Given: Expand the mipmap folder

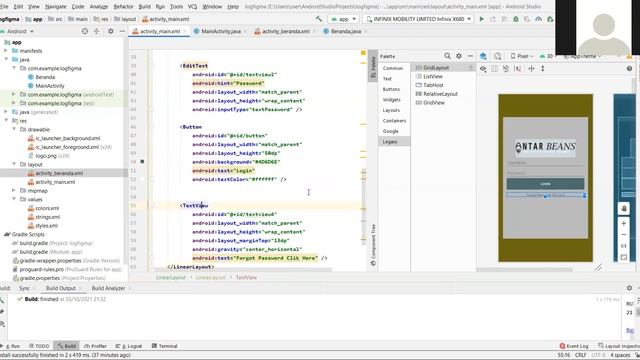Looking at the screenshot, I should pyautogui.click(x=14, y=190).
